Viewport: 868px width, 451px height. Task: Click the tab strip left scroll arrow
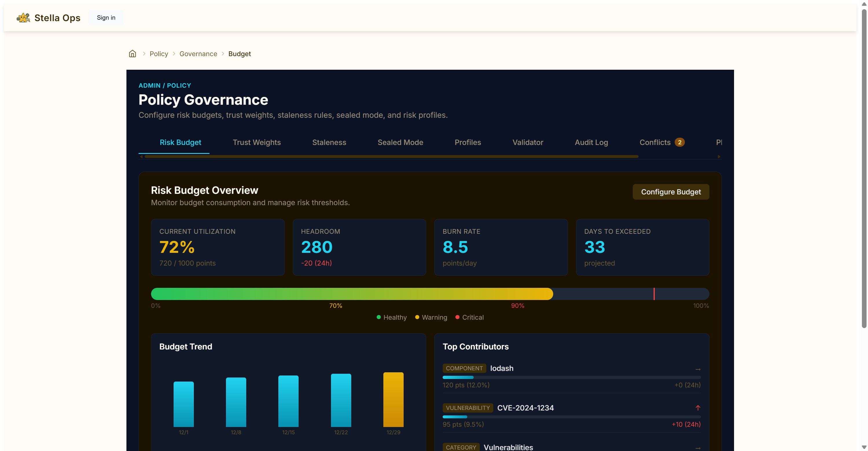141,157
